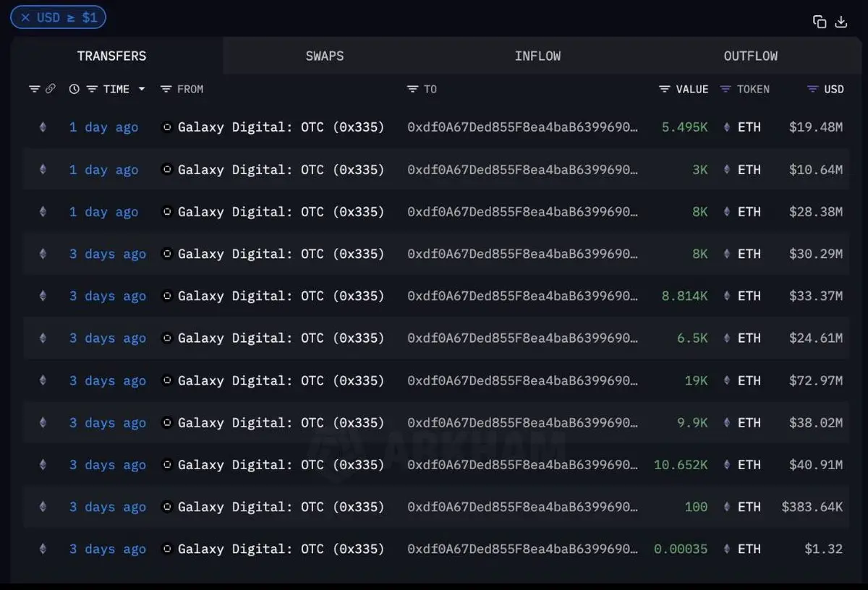868x590 pixels.
Task: Select the 9.9K value cell
Action: [x=693, y=422]
